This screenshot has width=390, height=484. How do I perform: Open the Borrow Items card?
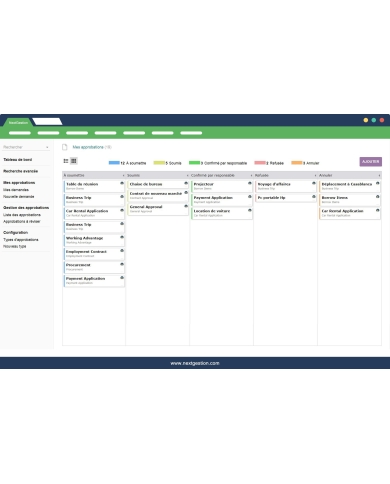(350, 200)
